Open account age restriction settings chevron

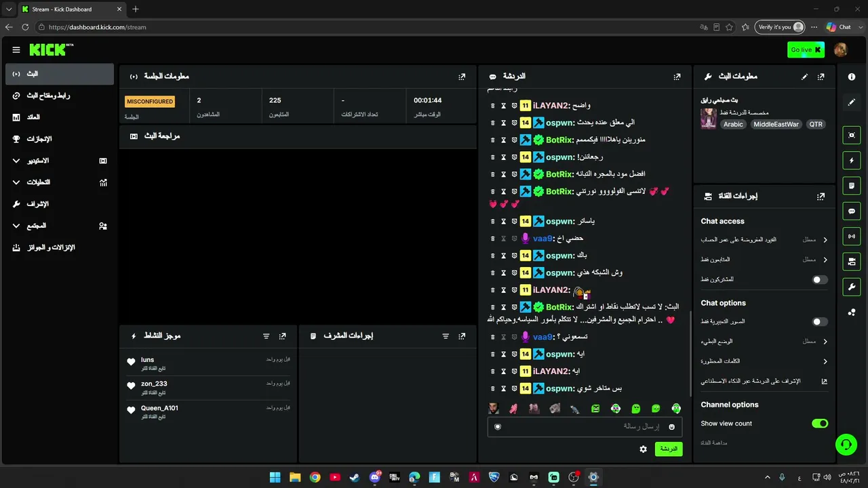tap(825, 240)
